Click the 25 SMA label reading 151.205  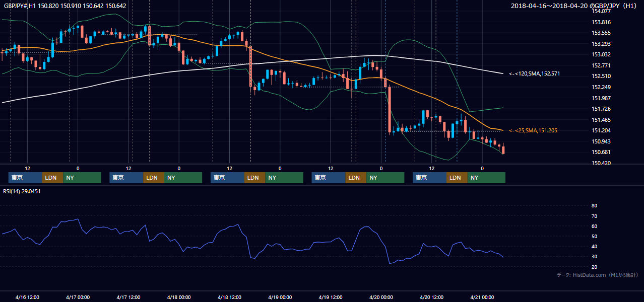pos(533,130)
